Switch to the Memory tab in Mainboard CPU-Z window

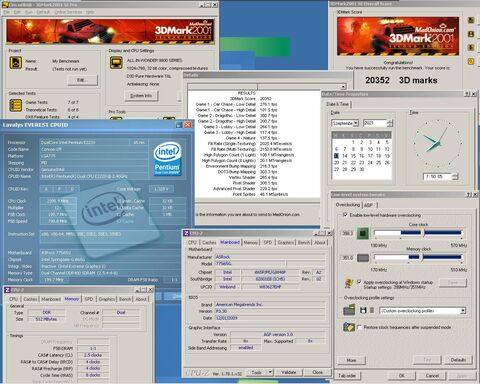[251, 242]
